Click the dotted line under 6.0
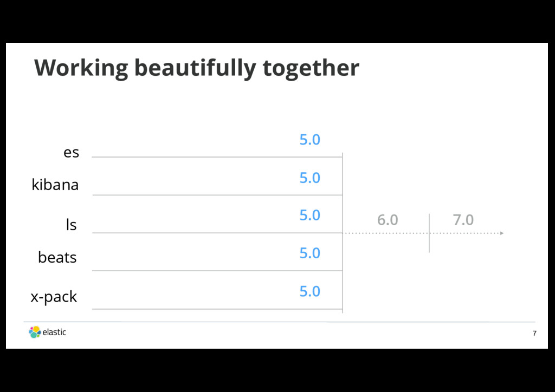 [386, 233]
